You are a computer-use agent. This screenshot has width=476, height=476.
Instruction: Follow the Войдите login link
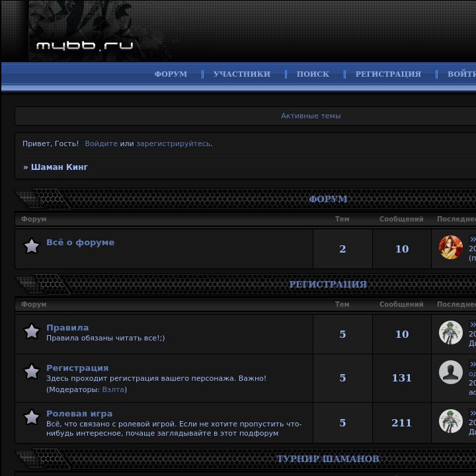click(101, 143)
